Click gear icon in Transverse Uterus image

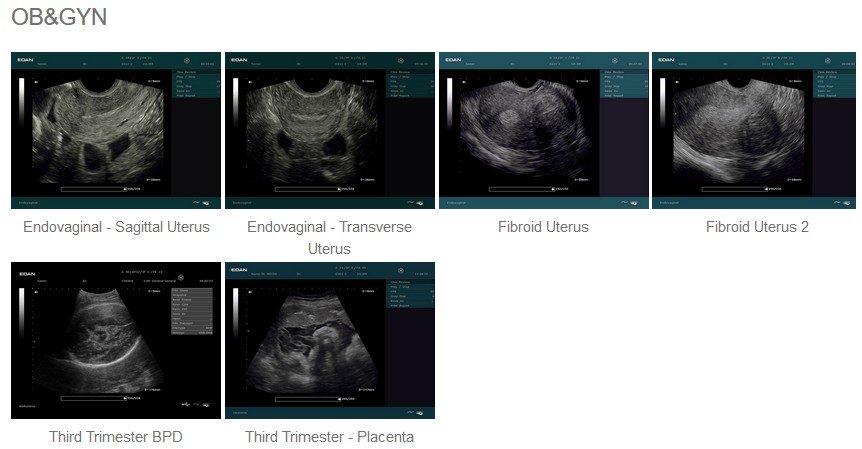click(x=401, y=60)
